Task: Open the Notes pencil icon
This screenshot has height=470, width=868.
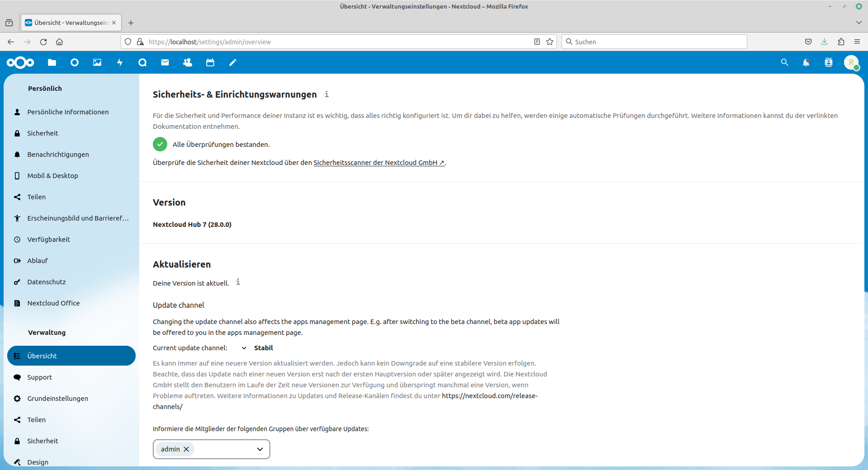Action: 233,62
